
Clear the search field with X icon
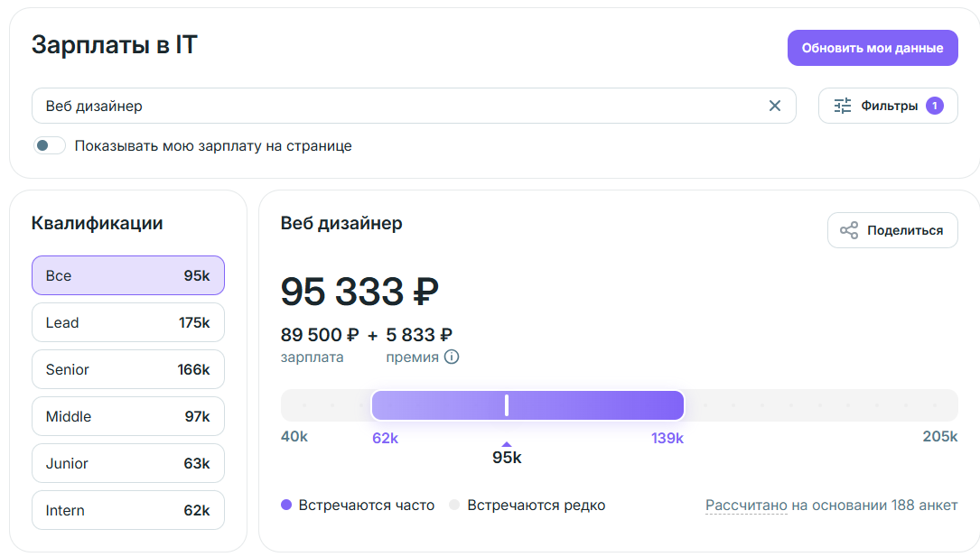(774, 106)
